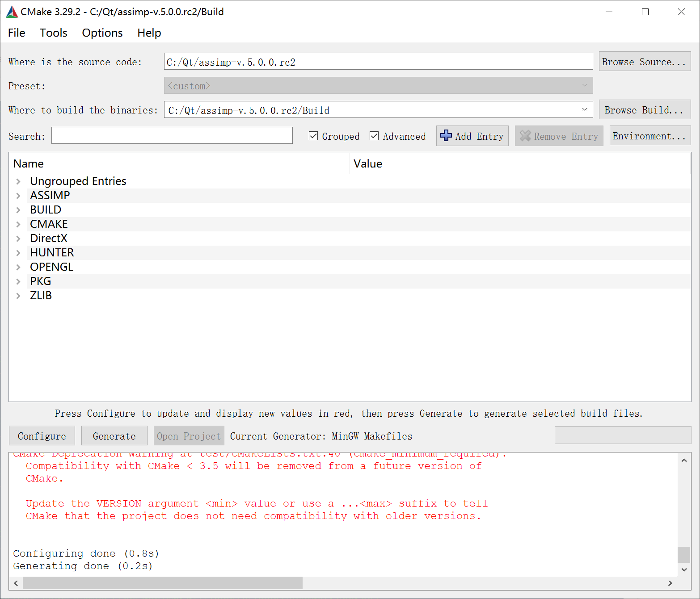
Task: Click the Name column header
Action: (x=179, y=163)
